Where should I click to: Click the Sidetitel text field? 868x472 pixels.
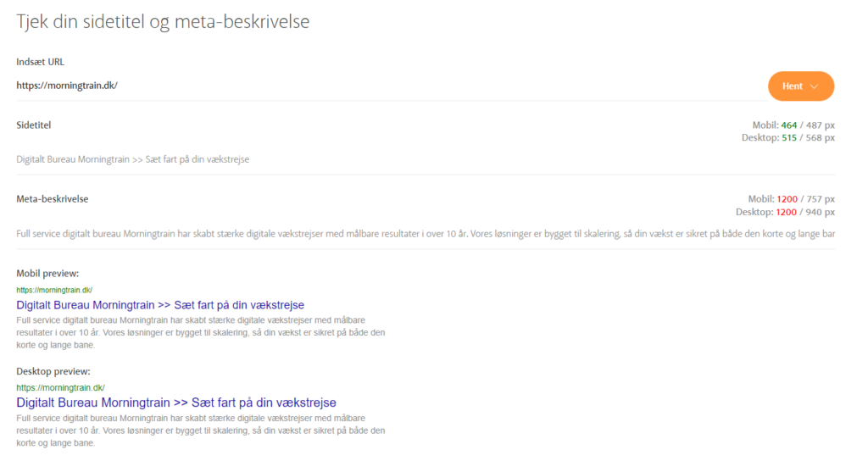pyautogui.click(x=426, y=159)
